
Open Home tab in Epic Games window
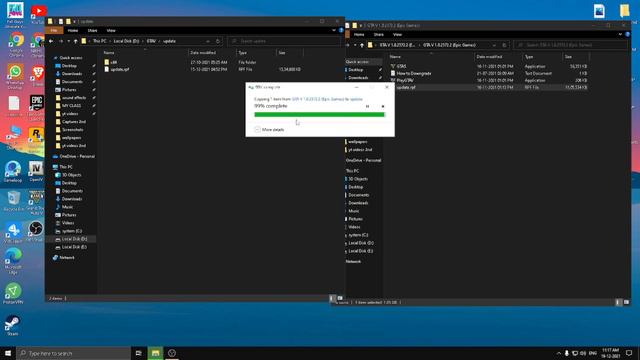coord(359,35)
